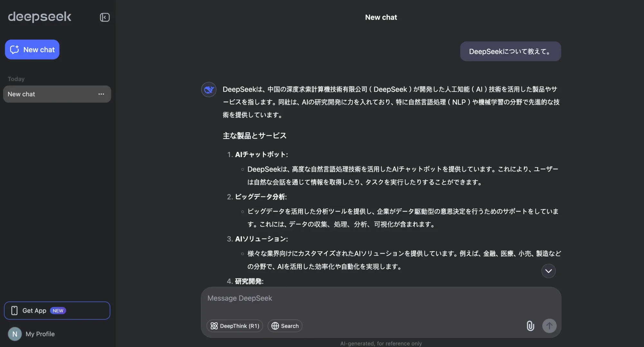This screenshot has width=644, height=347.
Task: Click the list item 研究開発:
Action: pos(249,281)
